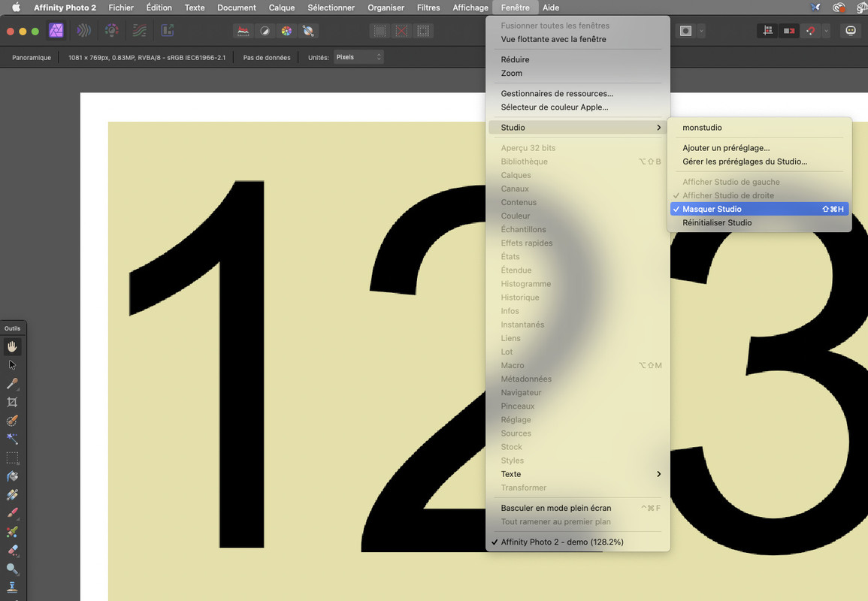Select the Crop tool
Viewport: 868px width, 601px height.
[x=12, y=403]
